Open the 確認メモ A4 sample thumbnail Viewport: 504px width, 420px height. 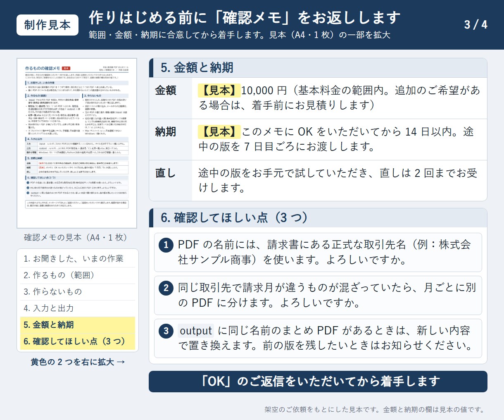point(77,143)
